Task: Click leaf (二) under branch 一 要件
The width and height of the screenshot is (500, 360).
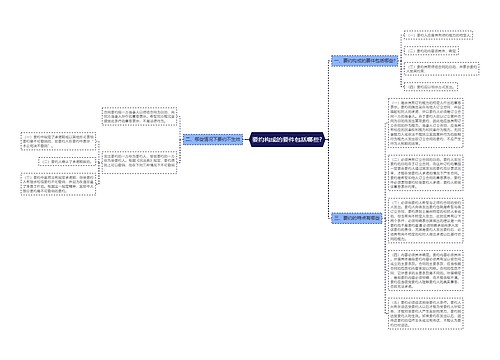Action: [432, 51]
